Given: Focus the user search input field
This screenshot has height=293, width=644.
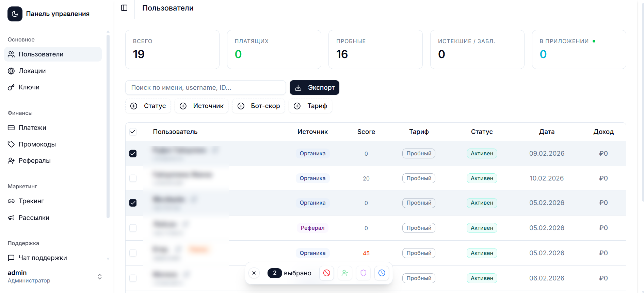Looking at the screenshot, I should [205, 88].
